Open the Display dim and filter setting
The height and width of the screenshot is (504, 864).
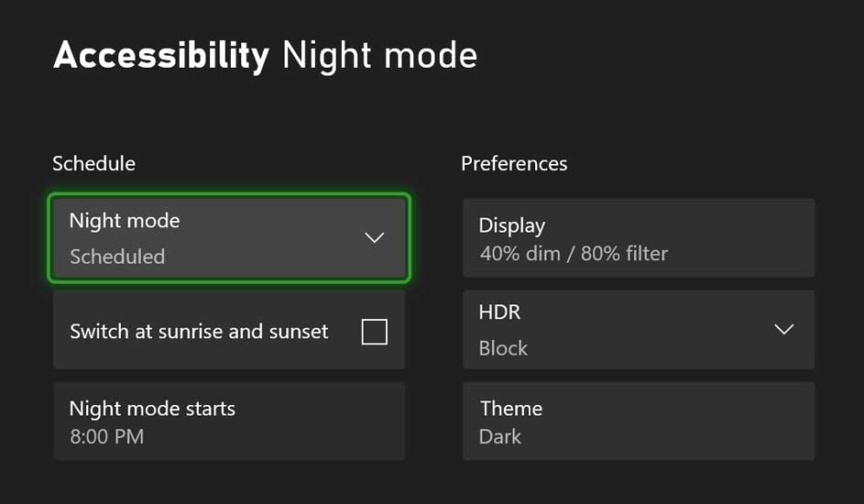tap(639, 238)
